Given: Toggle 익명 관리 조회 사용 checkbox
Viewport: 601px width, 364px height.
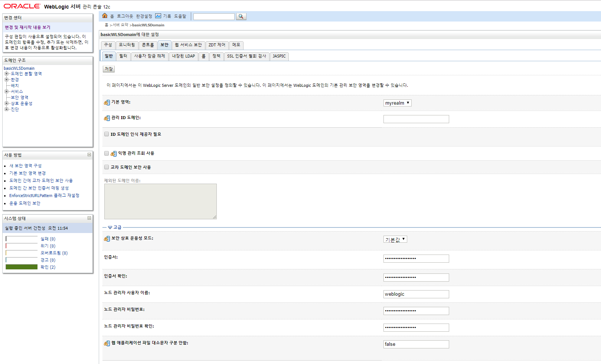Looking at the screenshot, I should (107, 153).
